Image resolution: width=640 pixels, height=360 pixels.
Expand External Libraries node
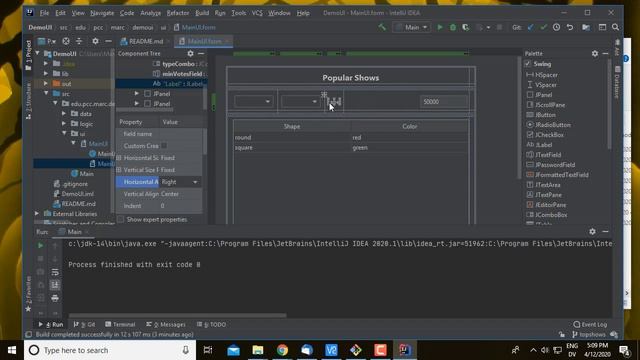point(37,213)
